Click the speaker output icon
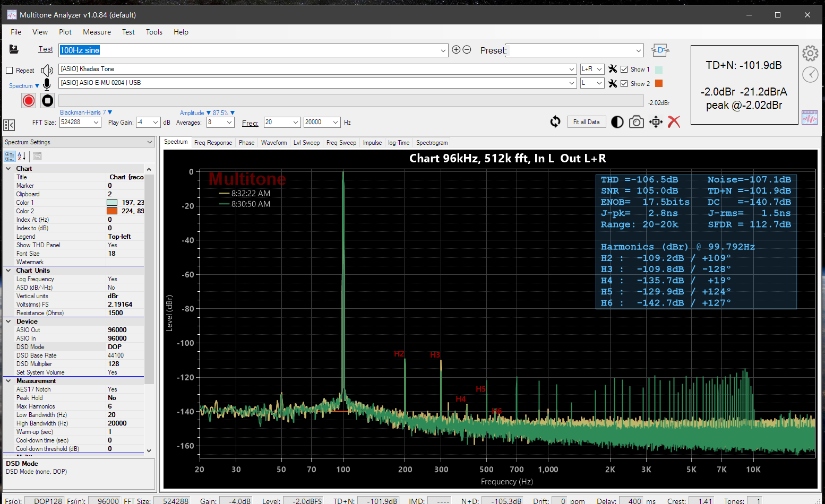This screenshot has height=504, width=825. pos(47,70)
